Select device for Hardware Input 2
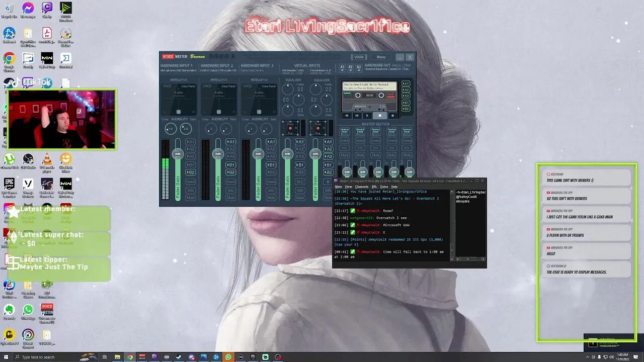Image resolution: width=644 pixels, height=362 pixels. [x=219, y=70]
